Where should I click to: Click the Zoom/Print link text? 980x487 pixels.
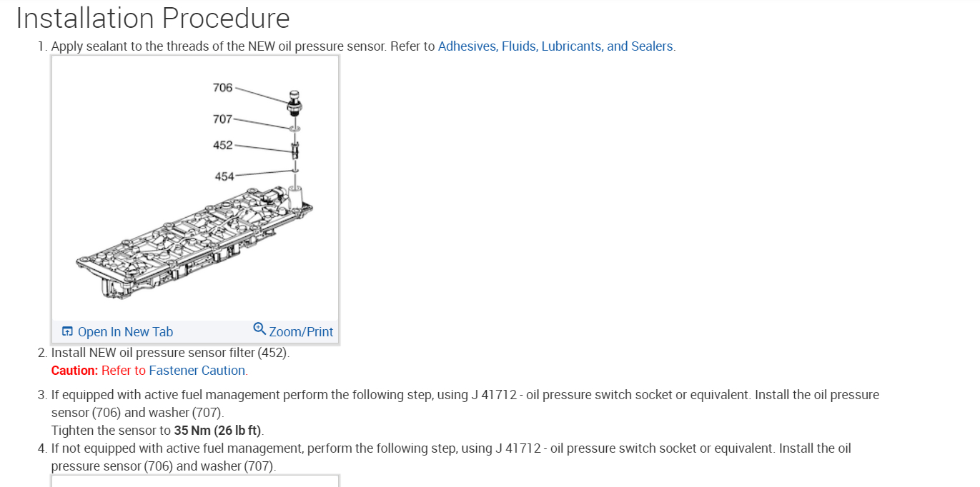coord(301,331)
